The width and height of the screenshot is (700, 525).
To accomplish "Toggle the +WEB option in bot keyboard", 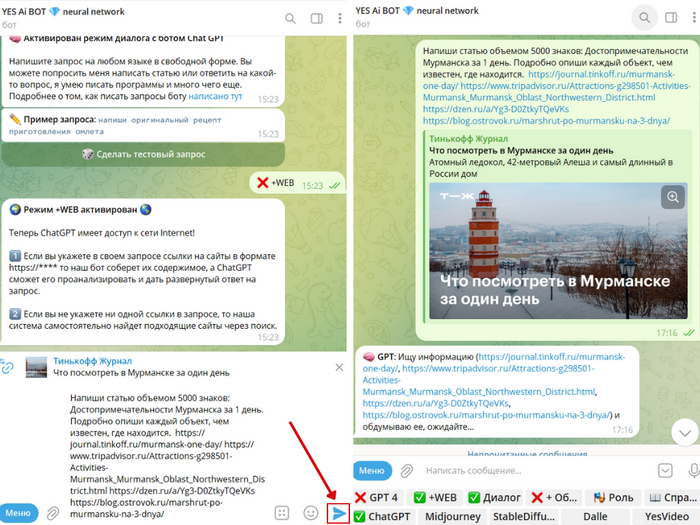I will click(435, 497).
